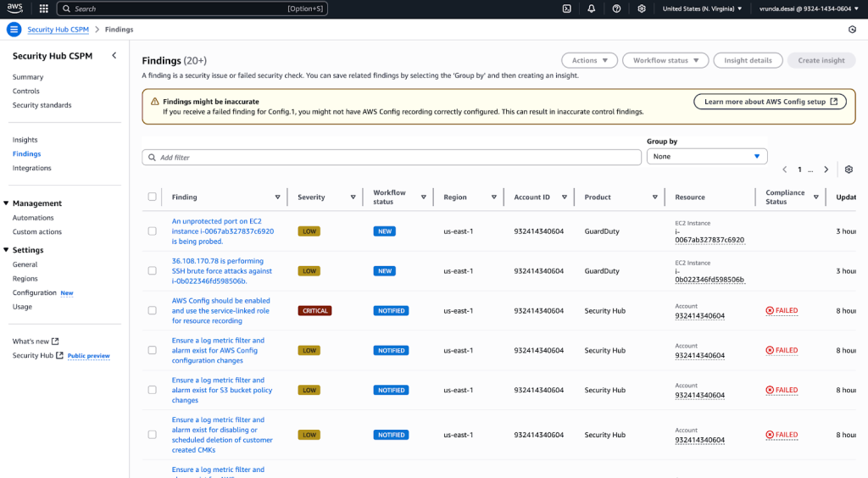Collapse the Settings section
This screenshot has width=868, height=478.
pos(6,250)
